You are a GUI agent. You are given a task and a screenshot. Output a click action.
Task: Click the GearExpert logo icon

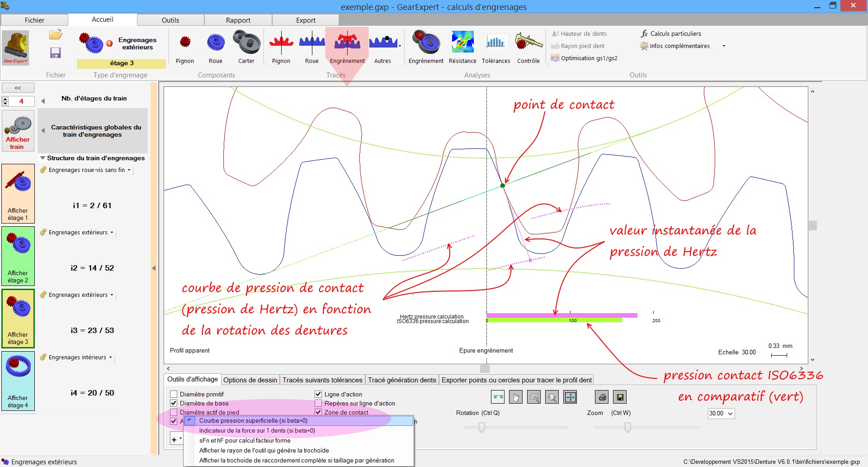[x=16, y=48]
